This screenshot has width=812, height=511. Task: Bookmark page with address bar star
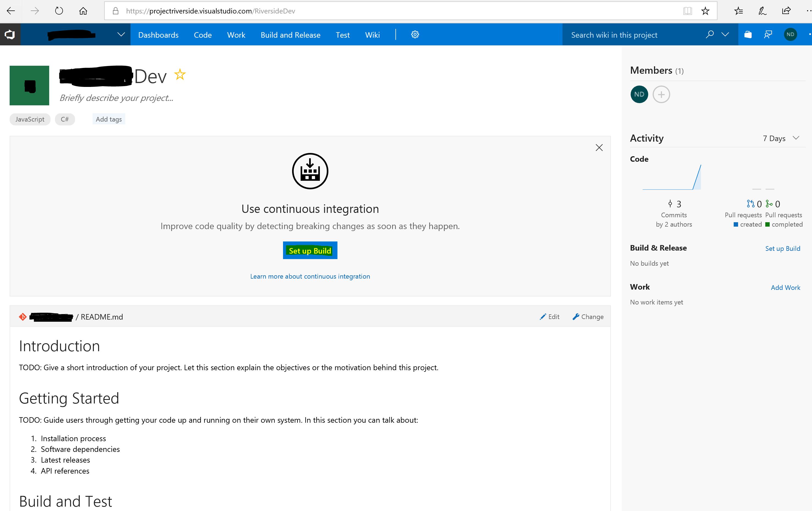click(x=705, y=11)
